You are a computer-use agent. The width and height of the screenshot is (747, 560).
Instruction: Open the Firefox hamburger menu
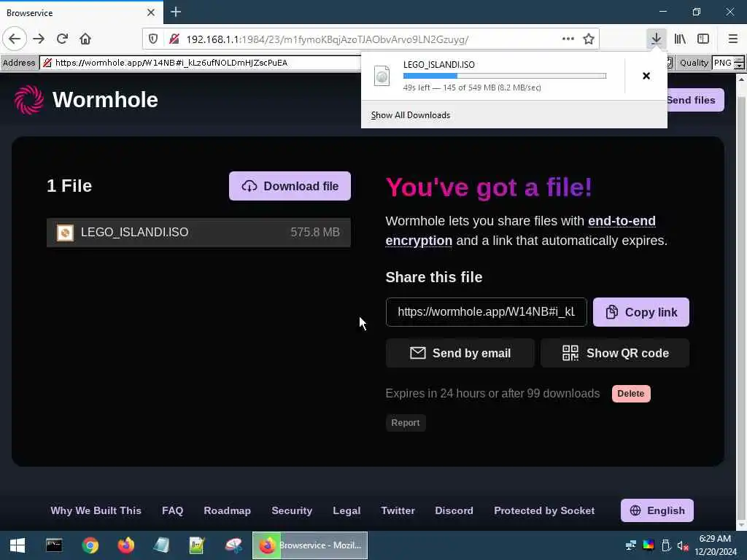coord(732,39)
